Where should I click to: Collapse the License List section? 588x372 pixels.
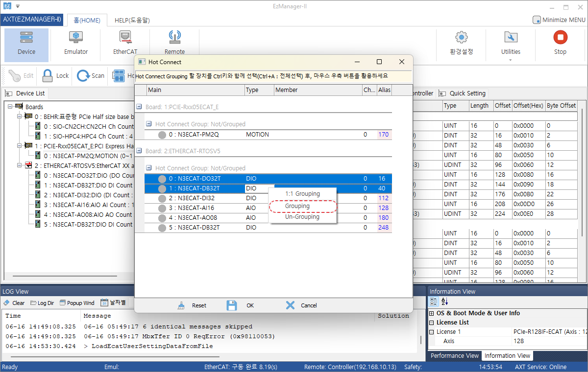pyautogui.click(x=432, y=323)
